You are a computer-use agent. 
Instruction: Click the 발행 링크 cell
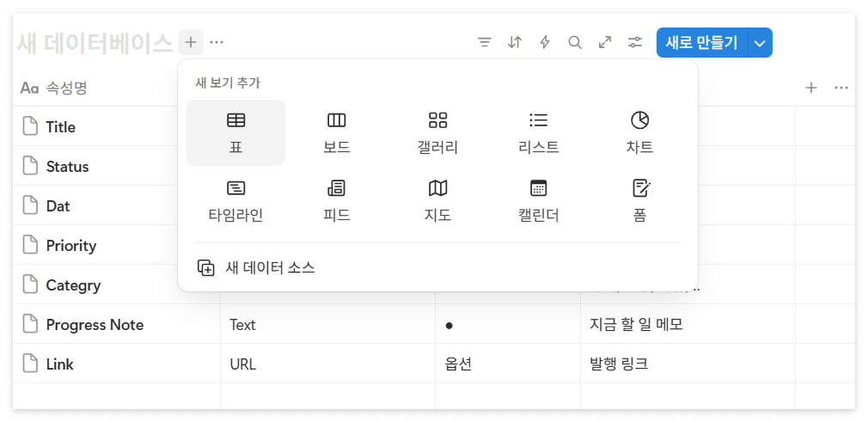pyautogui.click(x=688, y=364)
